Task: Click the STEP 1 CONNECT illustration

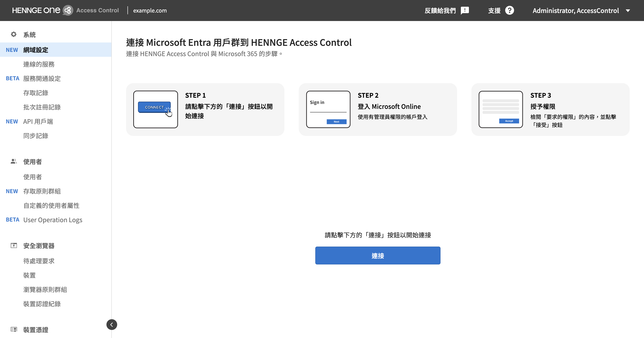Action: tap(155, 109)
